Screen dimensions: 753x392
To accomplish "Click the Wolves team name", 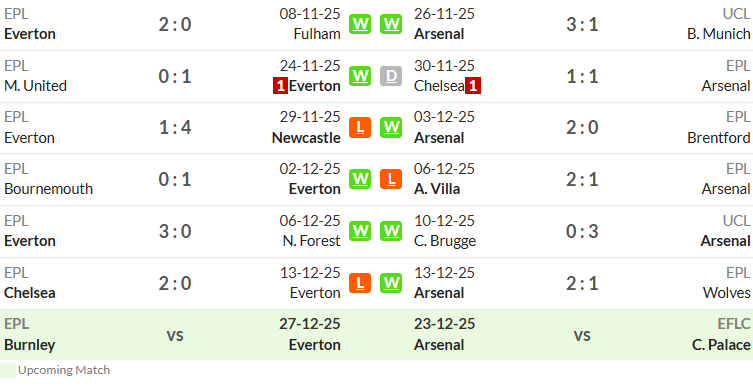I will click(726, 293).
